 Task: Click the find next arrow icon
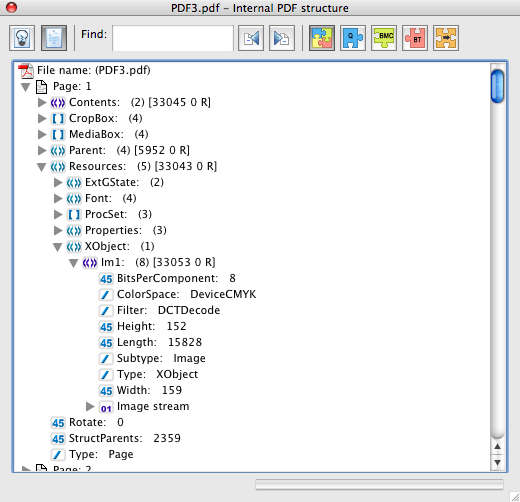click(x=282, y=38)
